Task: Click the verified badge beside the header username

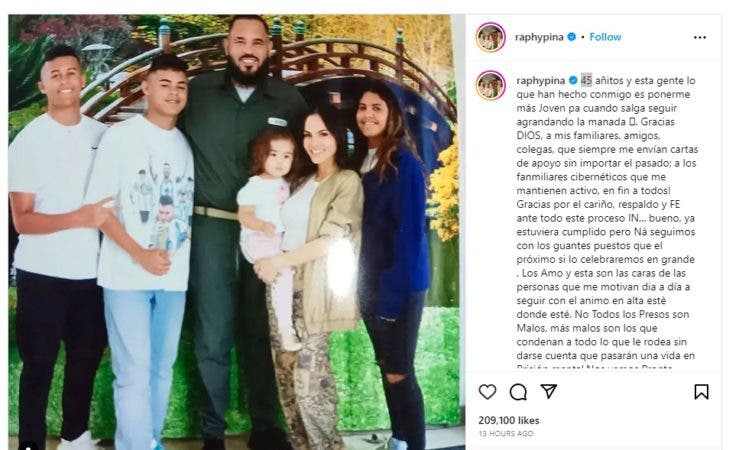Action: [x=572, y=37]
